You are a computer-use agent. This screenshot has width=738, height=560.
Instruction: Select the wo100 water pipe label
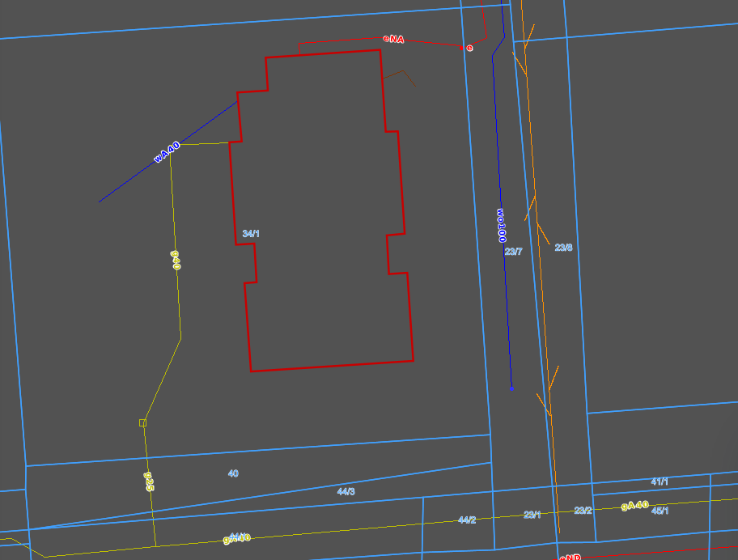pos(501,226)
